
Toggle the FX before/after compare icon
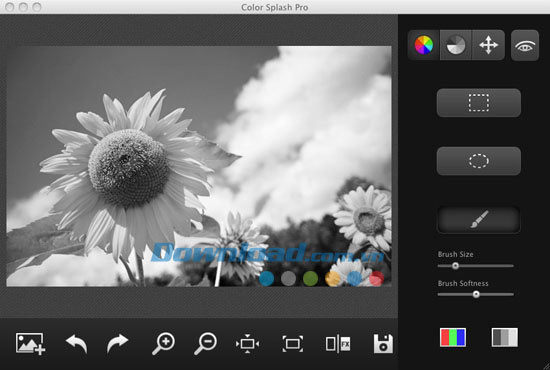pyautogui.click(x=338, y=343)
